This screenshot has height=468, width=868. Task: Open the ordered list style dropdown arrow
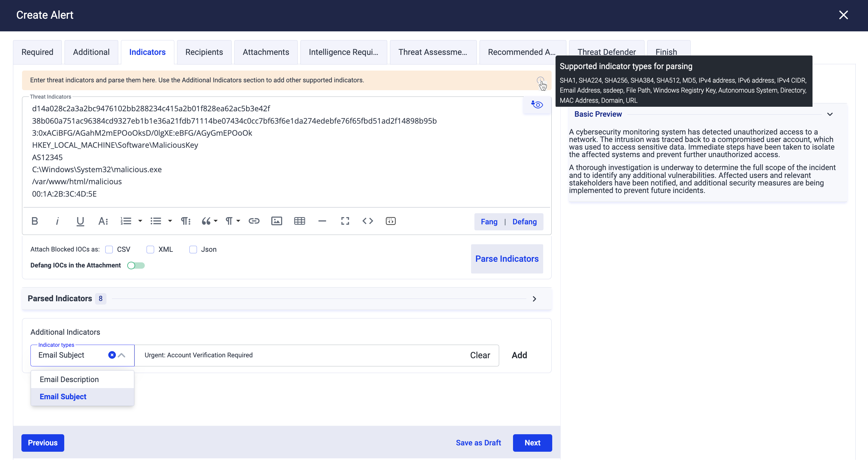(140, 221)
